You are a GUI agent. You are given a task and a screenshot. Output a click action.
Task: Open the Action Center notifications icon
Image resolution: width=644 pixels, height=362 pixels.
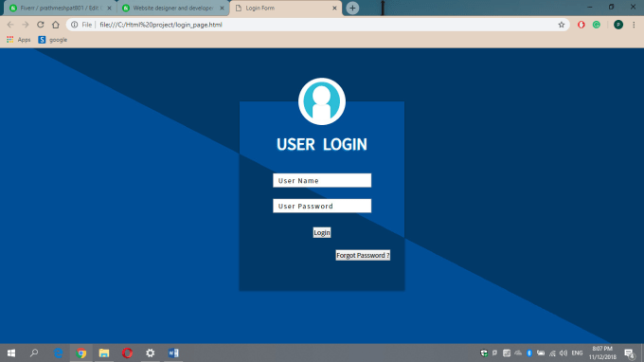tap(629, 353)
